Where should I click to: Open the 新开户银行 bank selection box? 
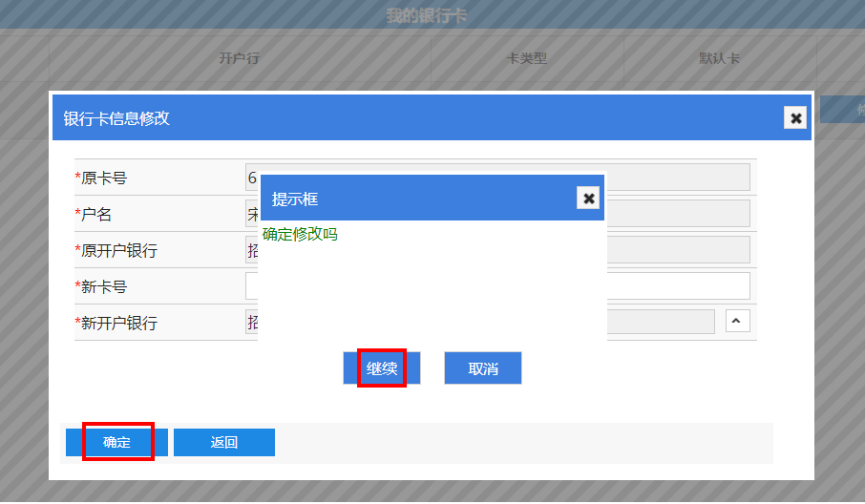[660, 322]
